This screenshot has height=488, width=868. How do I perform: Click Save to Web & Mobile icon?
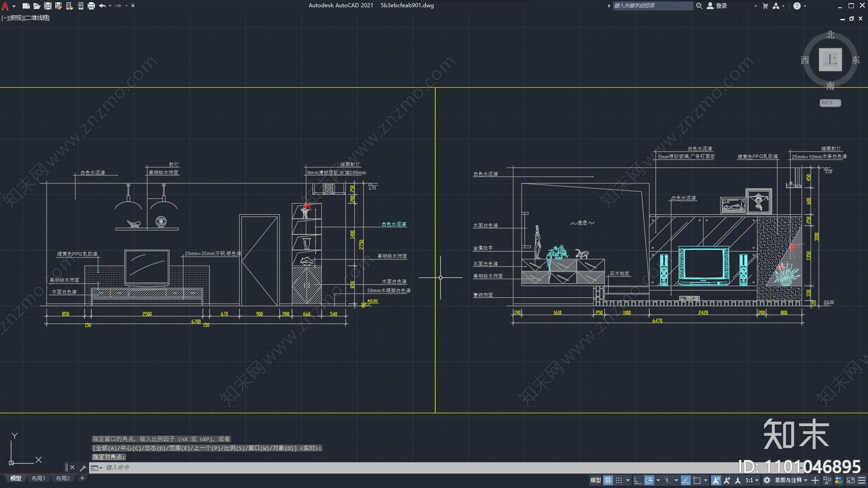coord(80,6)
